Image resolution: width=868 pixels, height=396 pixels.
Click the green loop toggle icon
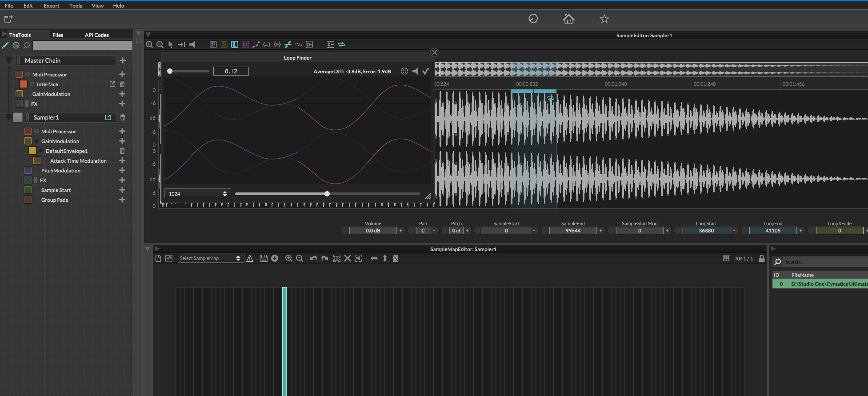(x=341, y=44)
